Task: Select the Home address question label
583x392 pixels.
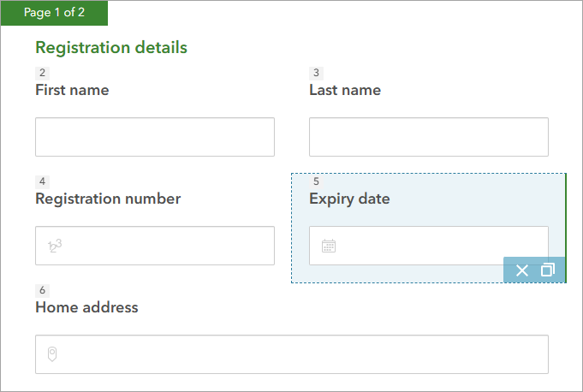Action: (86, 307)
